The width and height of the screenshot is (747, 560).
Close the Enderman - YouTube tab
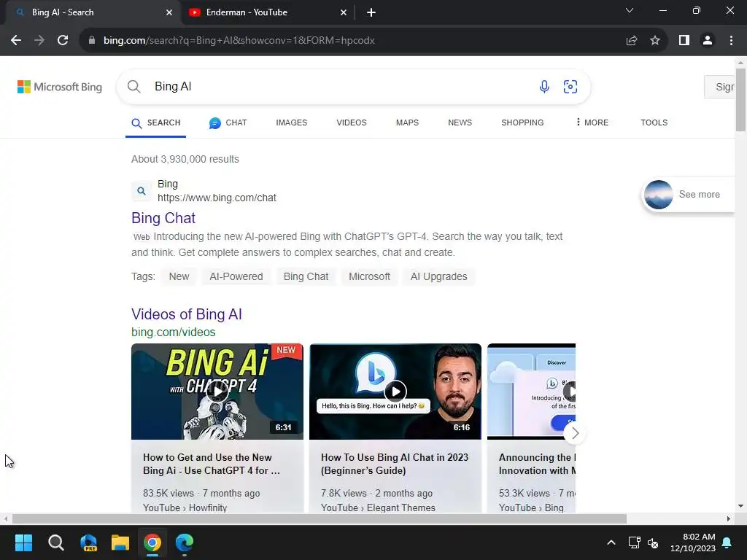(x=344, y=12)
